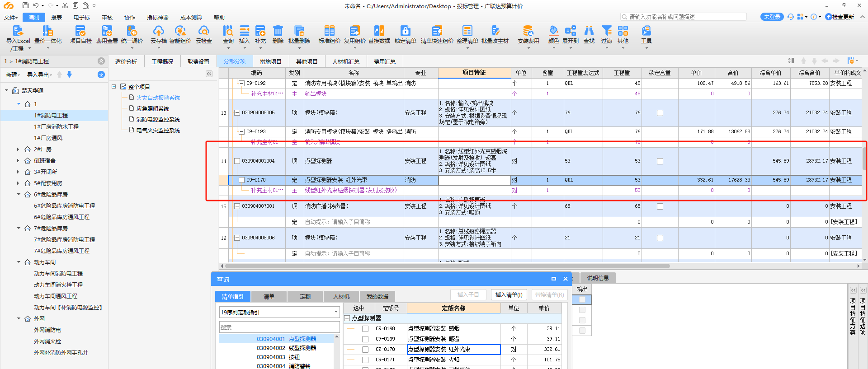Open 费用查看 cost viewer
This screenshot has height=369, width=868.
[x=107, y=35]
